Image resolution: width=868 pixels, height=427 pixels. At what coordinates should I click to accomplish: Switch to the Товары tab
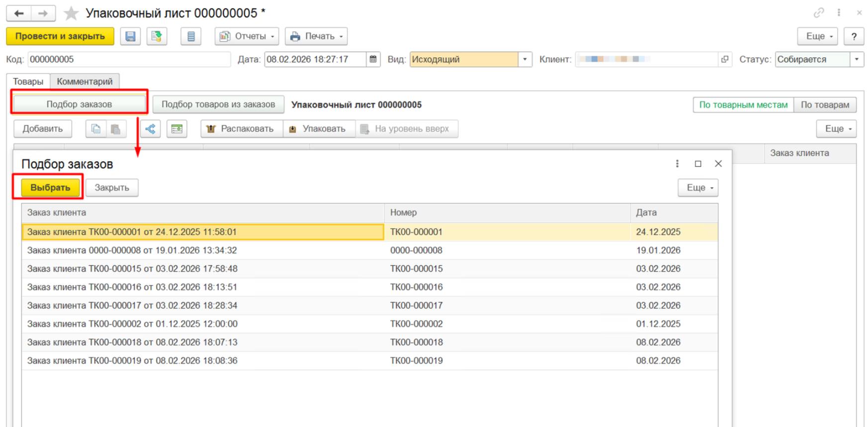28,82
